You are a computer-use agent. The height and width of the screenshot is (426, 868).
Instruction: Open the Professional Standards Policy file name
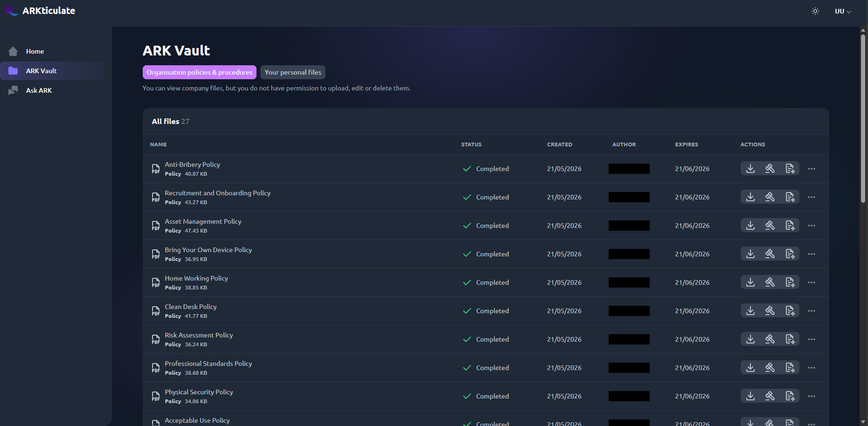pyautogui.click(x=208, y=364)
